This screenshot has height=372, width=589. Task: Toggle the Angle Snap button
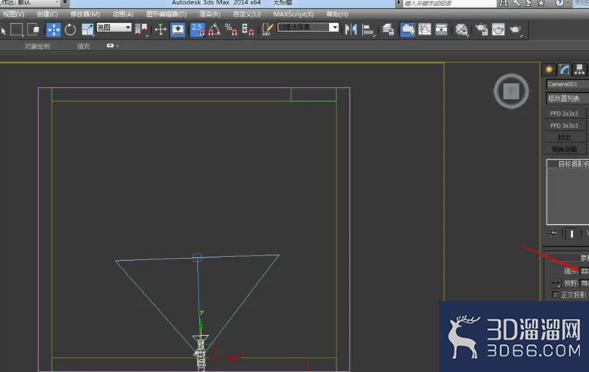tap(214, 30)
